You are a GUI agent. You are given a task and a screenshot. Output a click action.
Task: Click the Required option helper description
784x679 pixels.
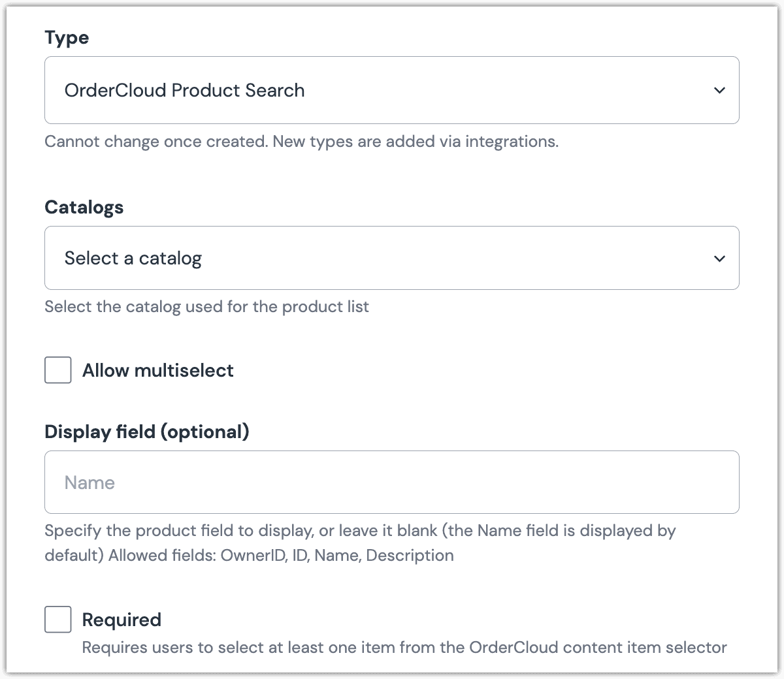point(405,648)
